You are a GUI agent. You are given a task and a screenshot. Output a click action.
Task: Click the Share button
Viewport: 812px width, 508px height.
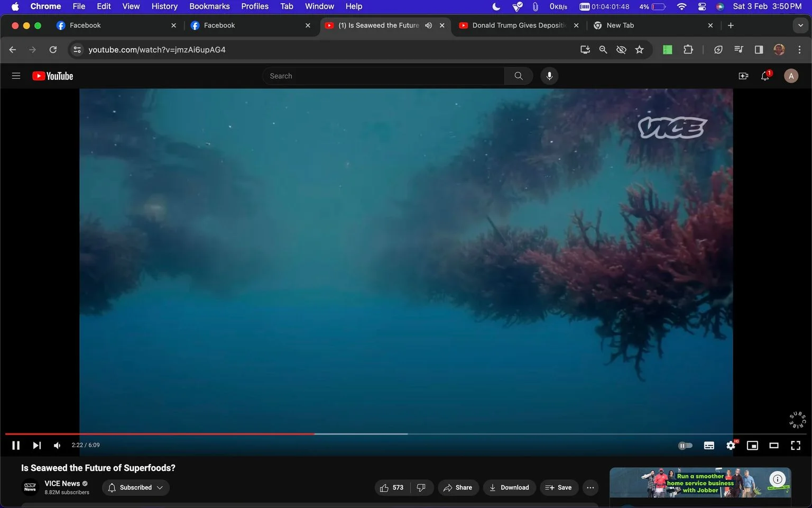tap(458, 487)
